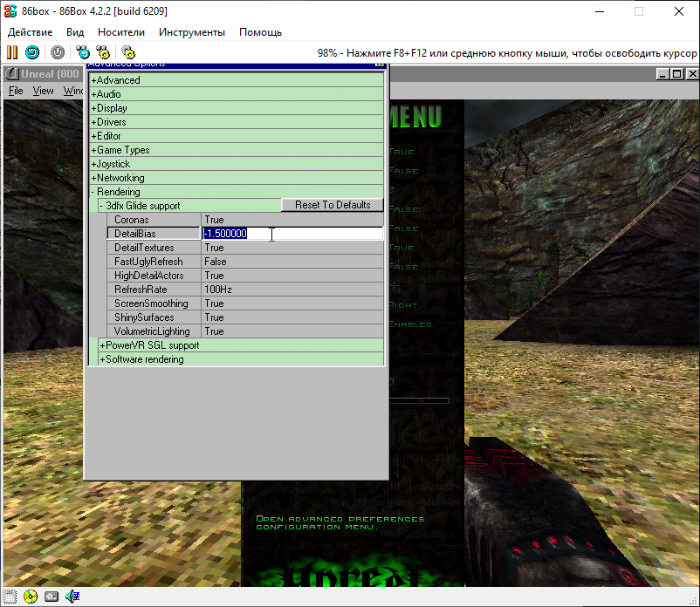The width and height of the screenshot is (700, 607).
Task: Expand the Software rendering section
Action: (x=101, y=358)
